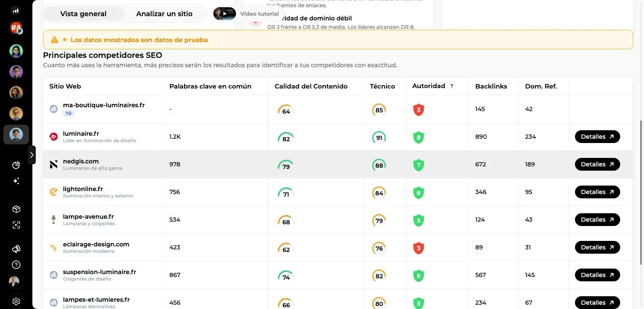Open the help question mark icon

[16, 265]
